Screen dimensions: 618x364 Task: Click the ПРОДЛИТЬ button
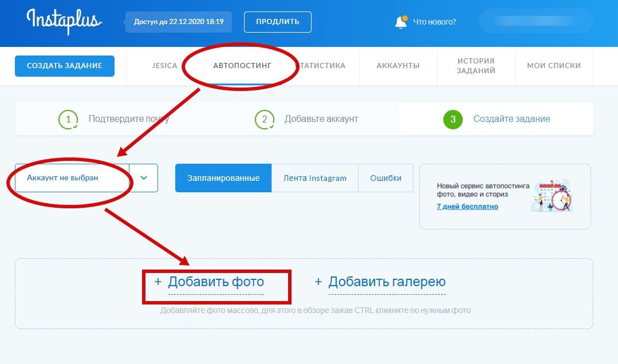tap(277, 22)
